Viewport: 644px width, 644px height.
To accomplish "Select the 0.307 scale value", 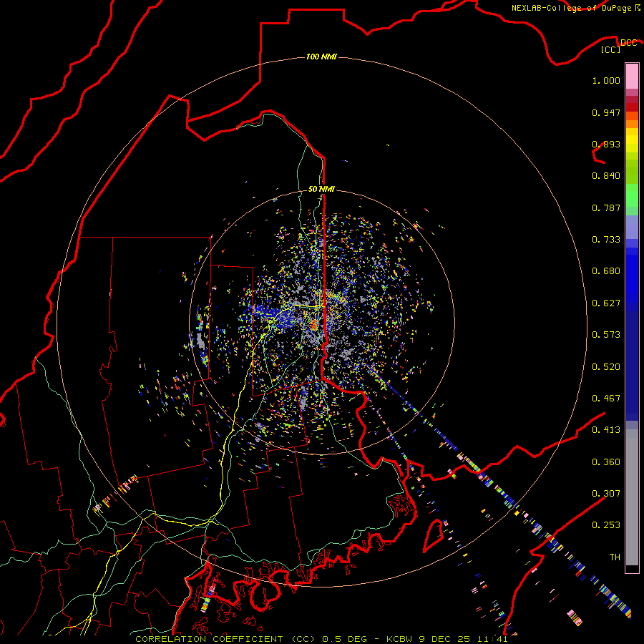I will coord(606,494).
